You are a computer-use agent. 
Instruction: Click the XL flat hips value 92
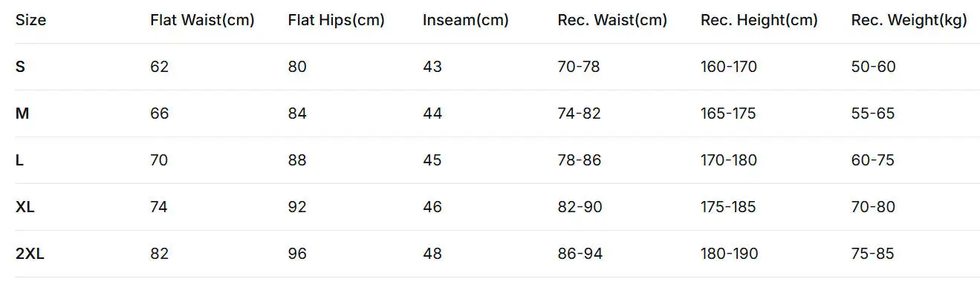[297, 207]
